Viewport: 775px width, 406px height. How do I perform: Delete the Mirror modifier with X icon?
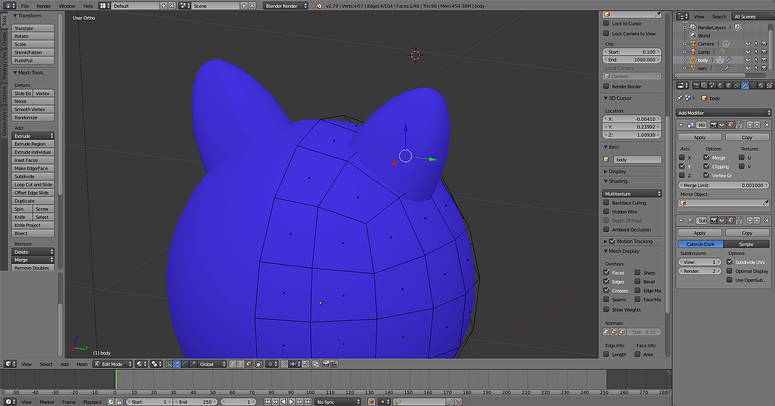pos(767,125)
